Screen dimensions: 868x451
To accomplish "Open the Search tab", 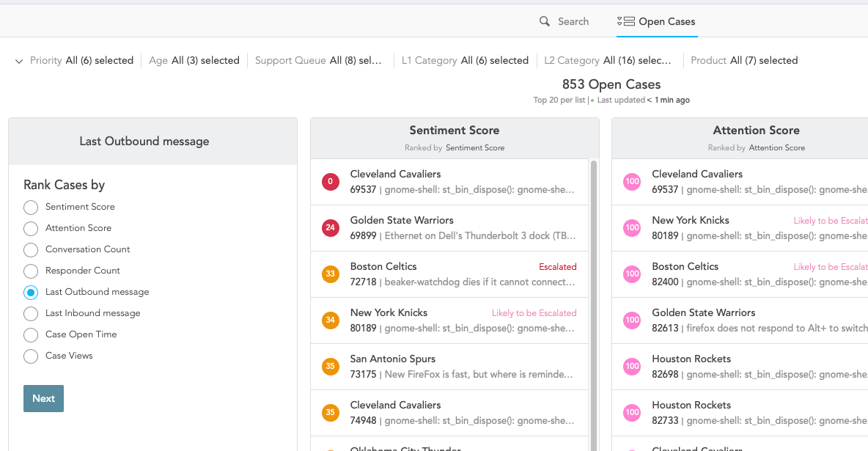I will [564, 21].
